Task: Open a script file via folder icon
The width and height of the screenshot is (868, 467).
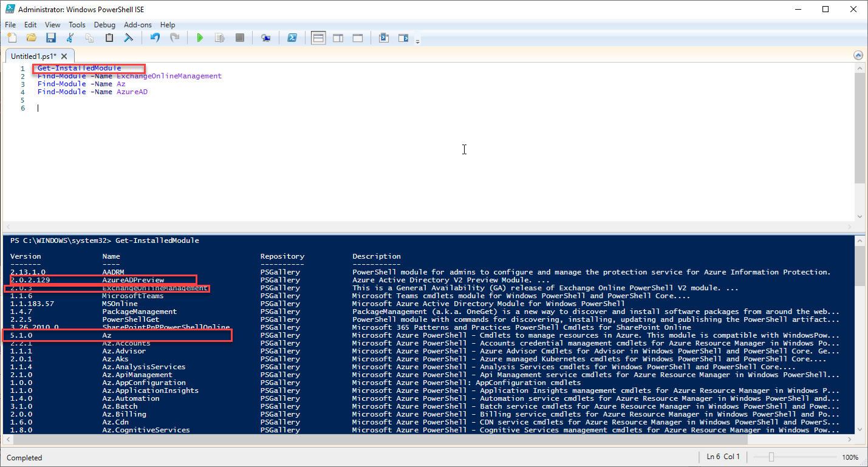Action: click(31, 38)
